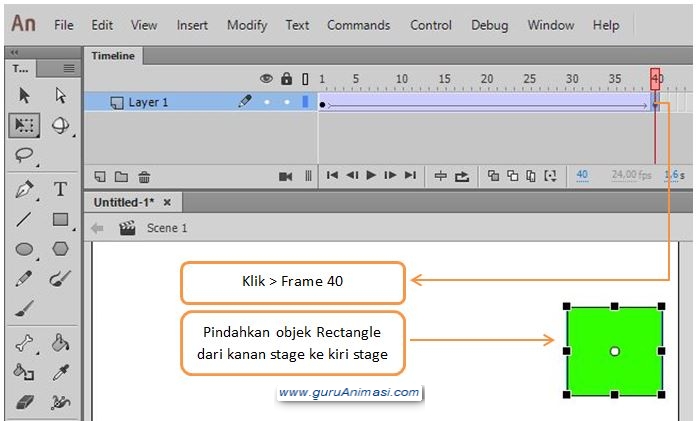The width and height of the screenshot is (698, 421).
Task: Select the Eyedropper tool
Action: [x=61, y=372]
